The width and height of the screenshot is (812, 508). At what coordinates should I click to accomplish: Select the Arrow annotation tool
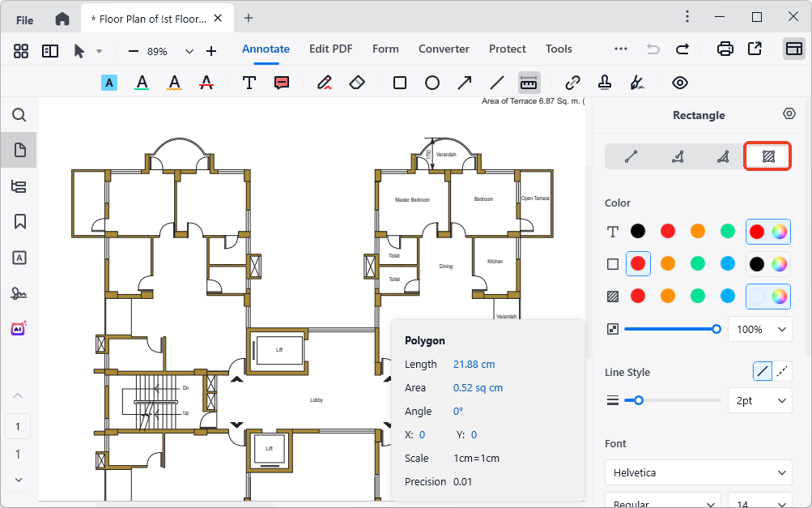click(464, 82)
